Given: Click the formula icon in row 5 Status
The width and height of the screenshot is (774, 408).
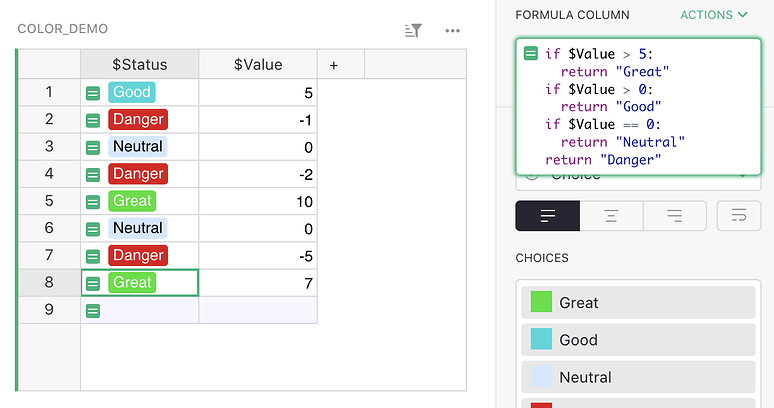Looking at the screenshot, I should tap(93, 202).
